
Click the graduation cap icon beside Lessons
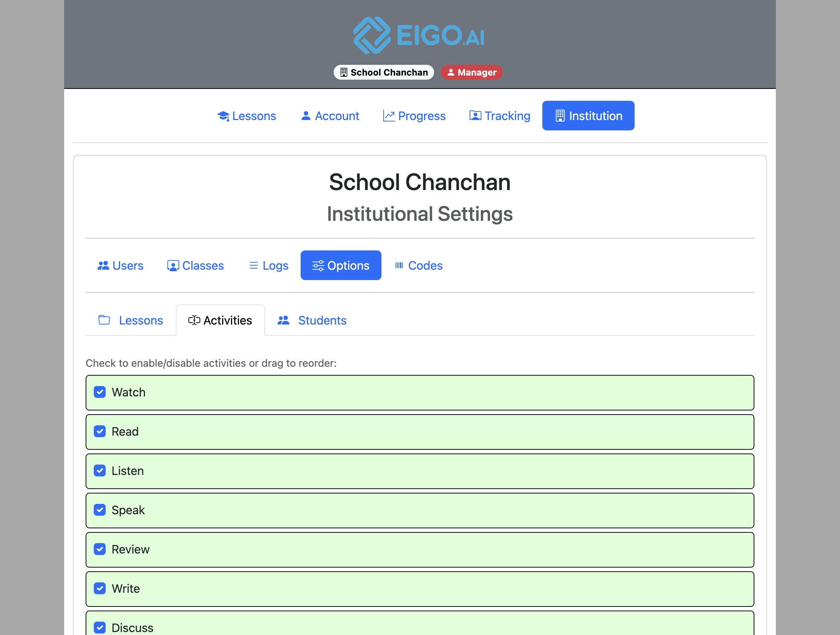pyautogui.click(x=223, y=116)
